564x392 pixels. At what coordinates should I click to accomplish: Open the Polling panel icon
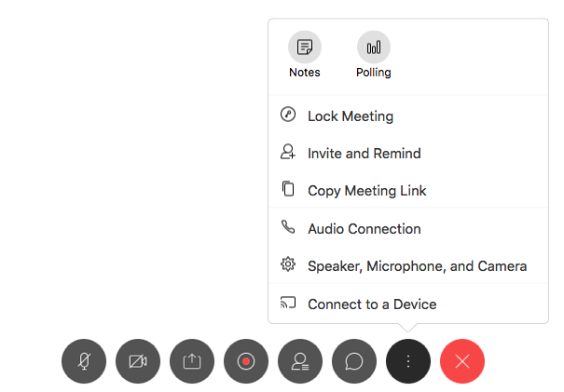pos(374,47)
